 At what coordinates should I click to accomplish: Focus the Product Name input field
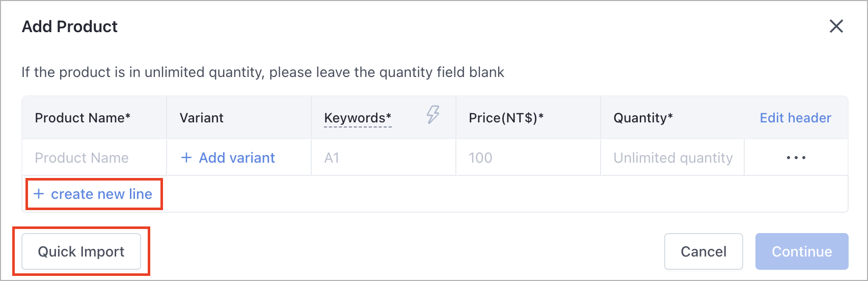pyautogui.click(x=94, y=158)
